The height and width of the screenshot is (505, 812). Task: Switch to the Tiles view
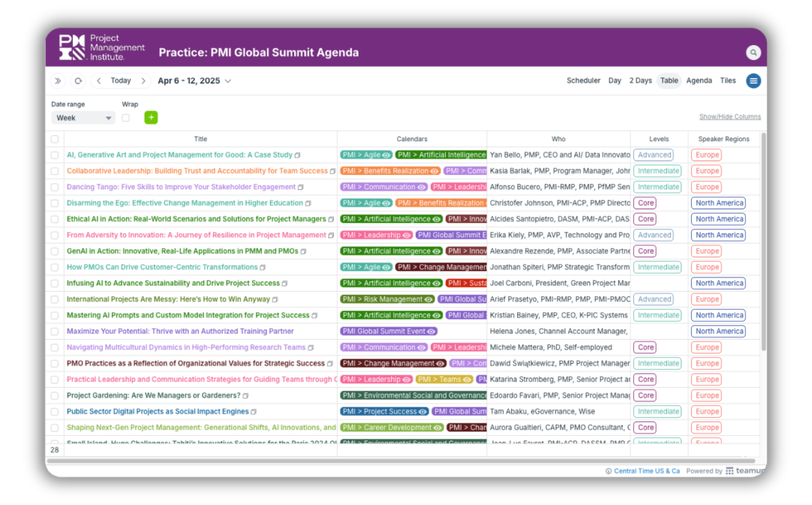pos(728,81)
